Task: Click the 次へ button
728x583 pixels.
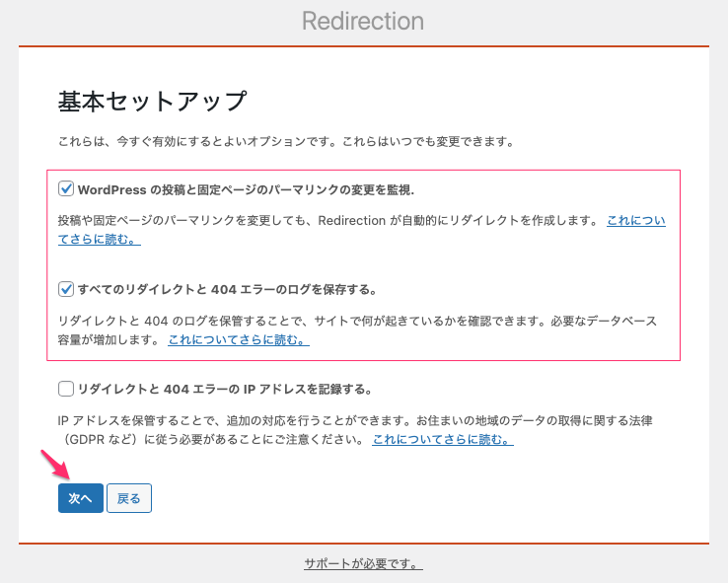Action: point(80,498)
